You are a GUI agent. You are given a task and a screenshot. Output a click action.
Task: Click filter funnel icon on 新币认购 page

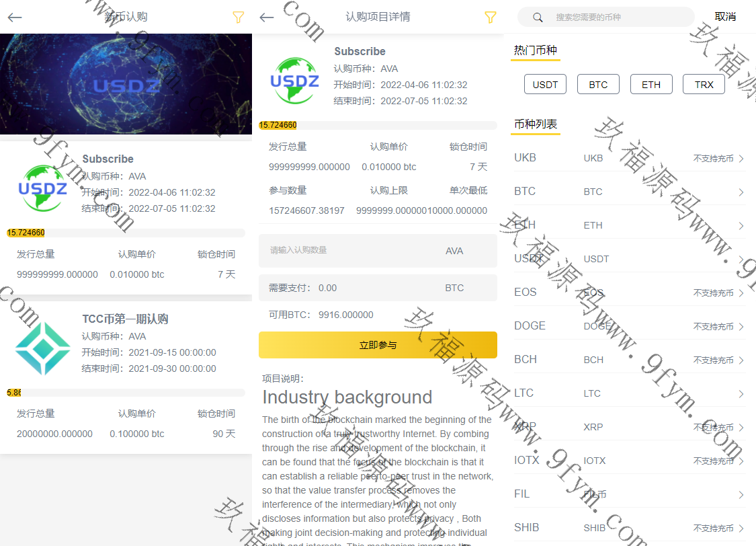[238, 17]
